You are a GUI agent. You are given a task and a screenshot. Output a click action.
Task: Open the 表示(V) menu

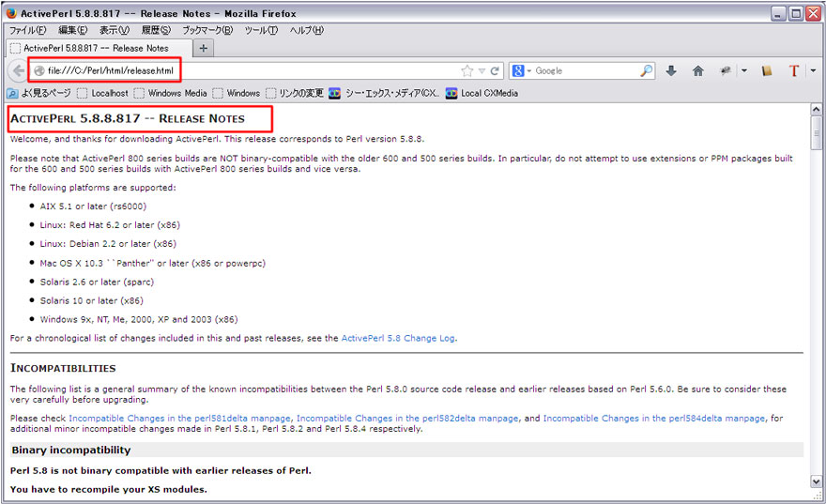point(115,30)
